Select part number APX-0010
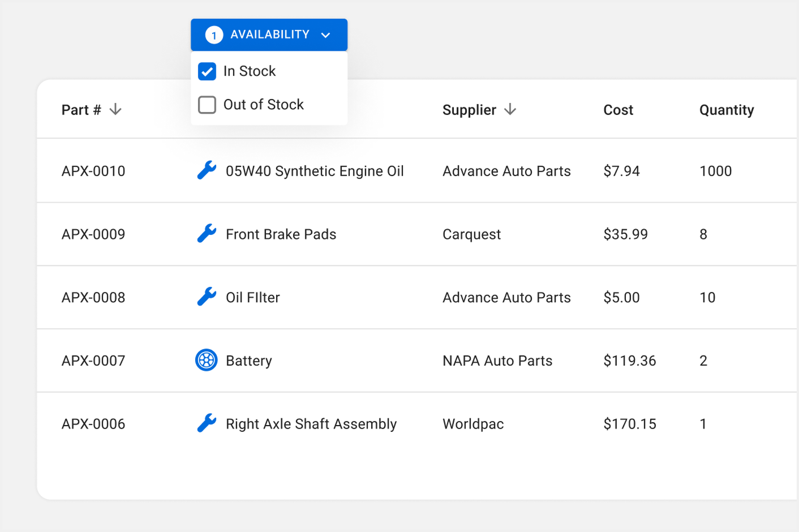This screenshot has height=532, width=799. 93,171
